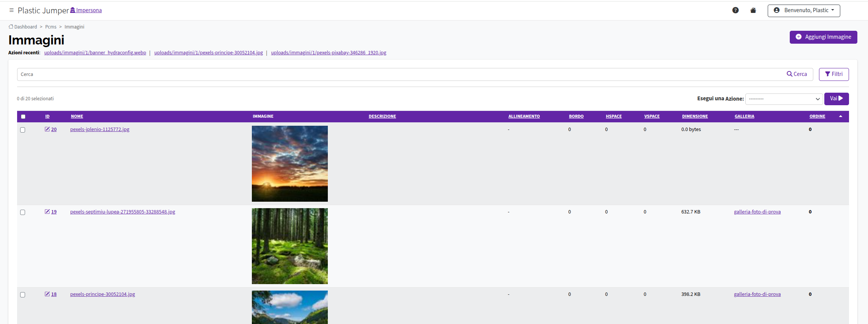Go to home via house icon

(x=753, y=10)
